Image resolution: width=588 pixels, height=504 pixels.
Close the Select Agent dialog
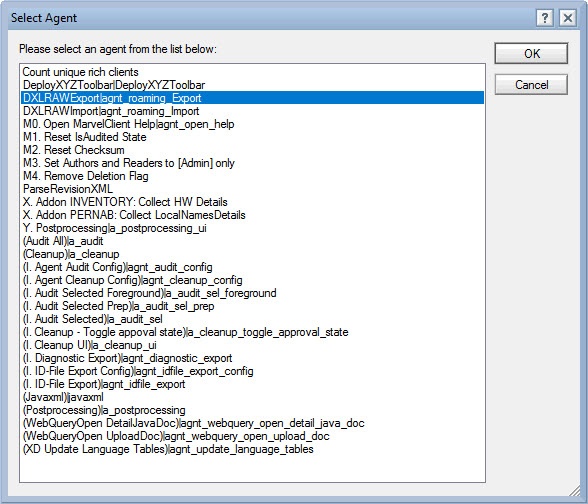(568, 18)
